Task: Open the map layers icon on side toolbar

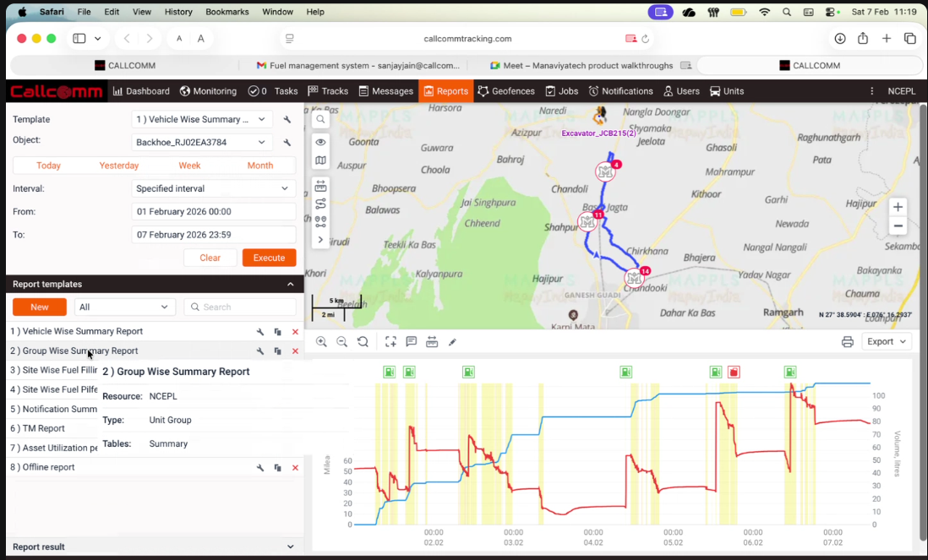Action: [320, 160]
